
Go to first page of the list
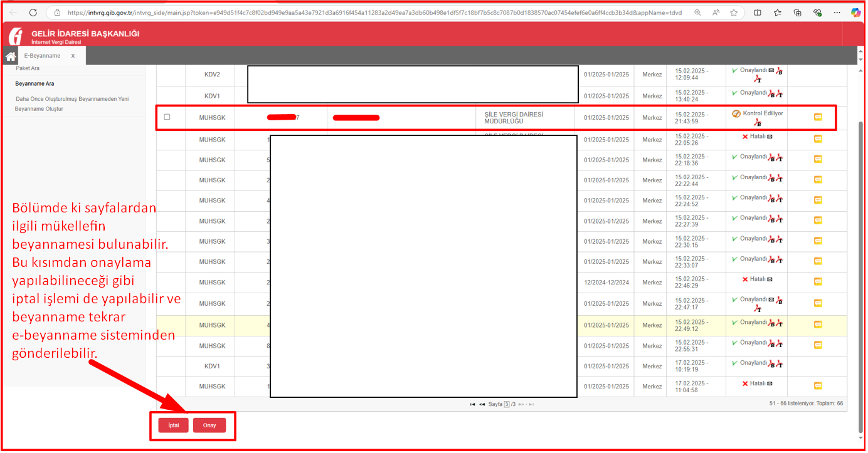[472, 405]
